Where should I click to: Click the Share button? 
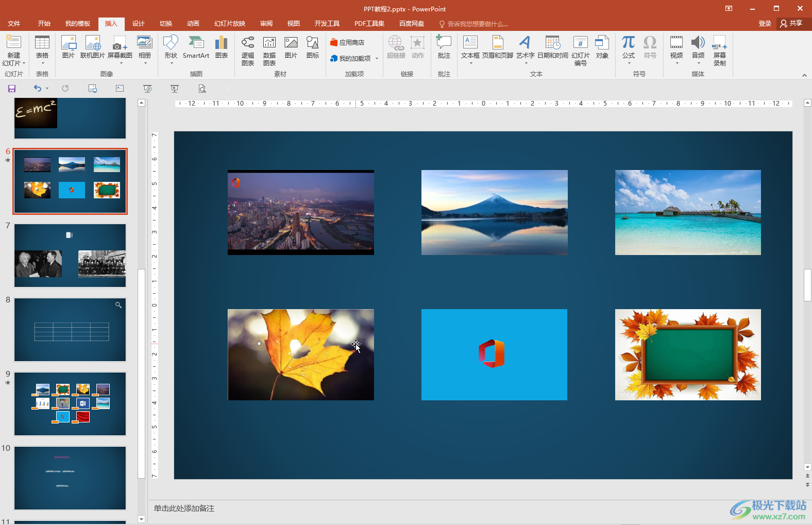pyautogui.click(x=792, y=24)
